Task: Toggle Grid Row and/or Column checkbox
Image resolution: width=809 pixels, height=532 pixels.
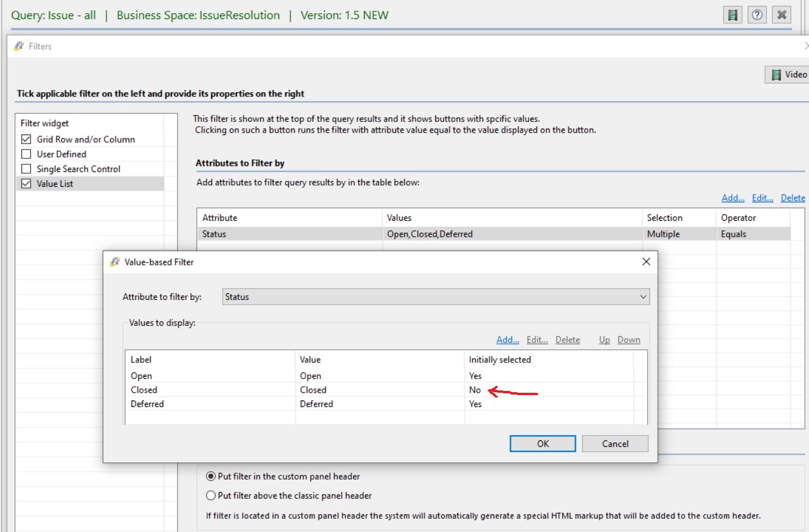Action: click(26, 139)
